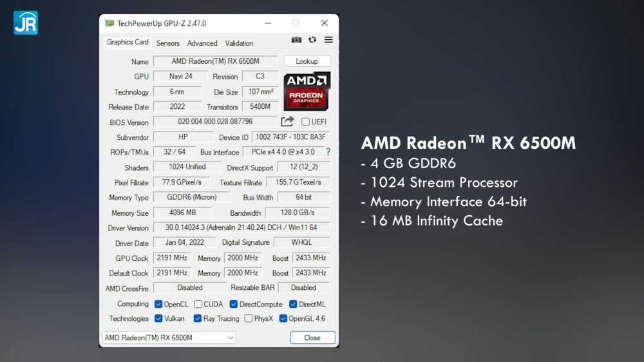The height and width of the screenshot is (362, 644).
Task: Click the AMD Radeon Graphics logo
Action: coord(307,91)
